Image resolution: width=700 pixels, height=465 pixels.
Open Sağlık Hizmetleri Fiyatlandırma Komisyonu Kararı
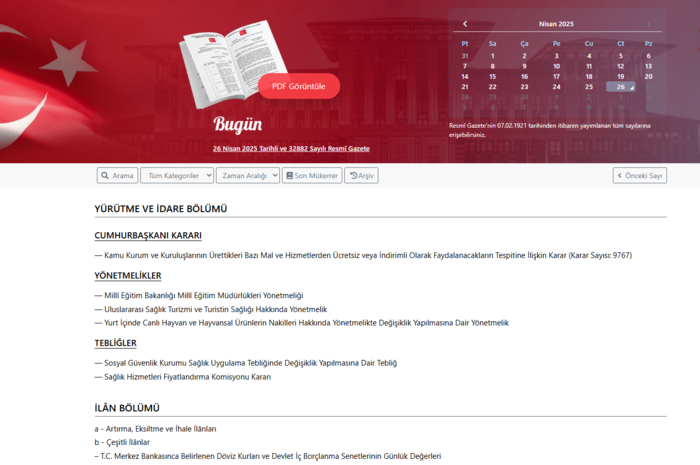coord(183,377)
